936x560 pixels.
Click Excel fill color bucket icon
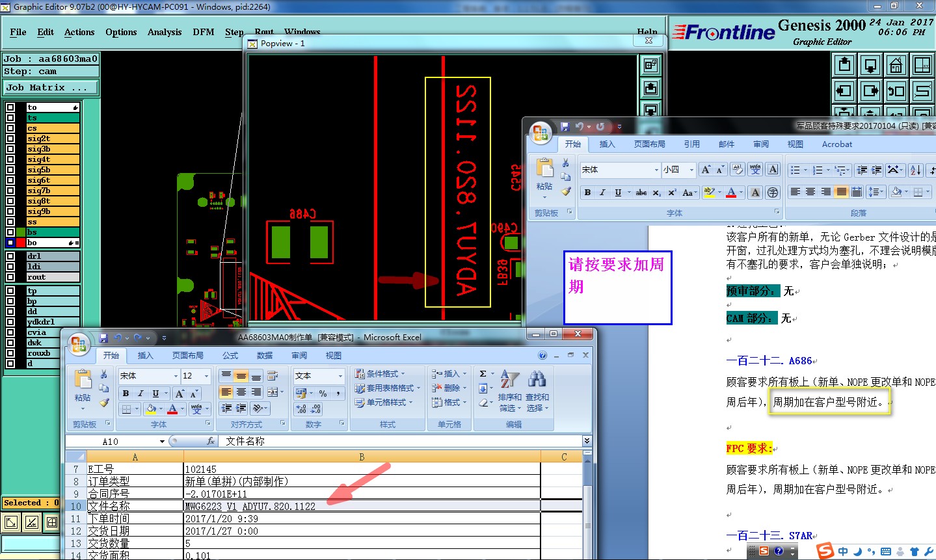(x=150, y=408)
